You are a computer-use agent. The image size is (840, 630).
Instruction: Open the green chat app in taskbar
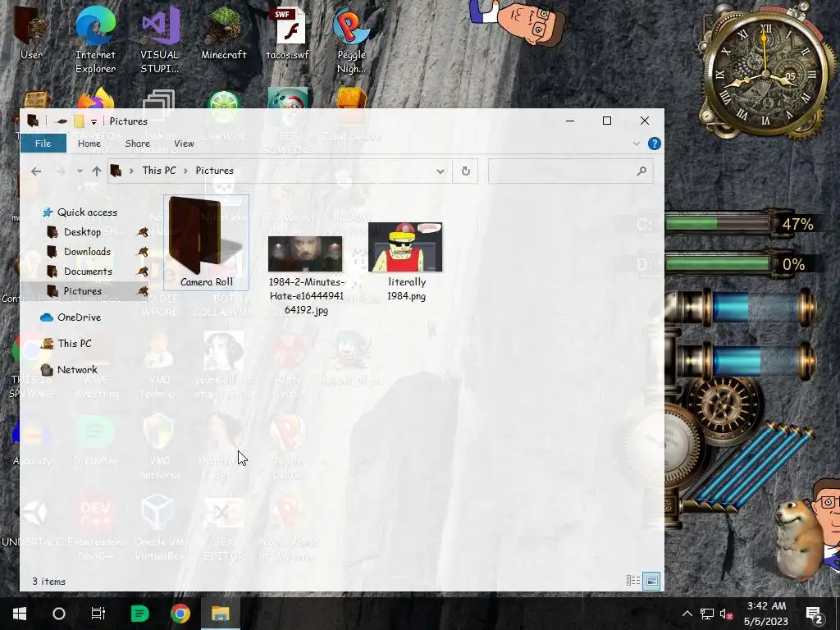(139, 614)
